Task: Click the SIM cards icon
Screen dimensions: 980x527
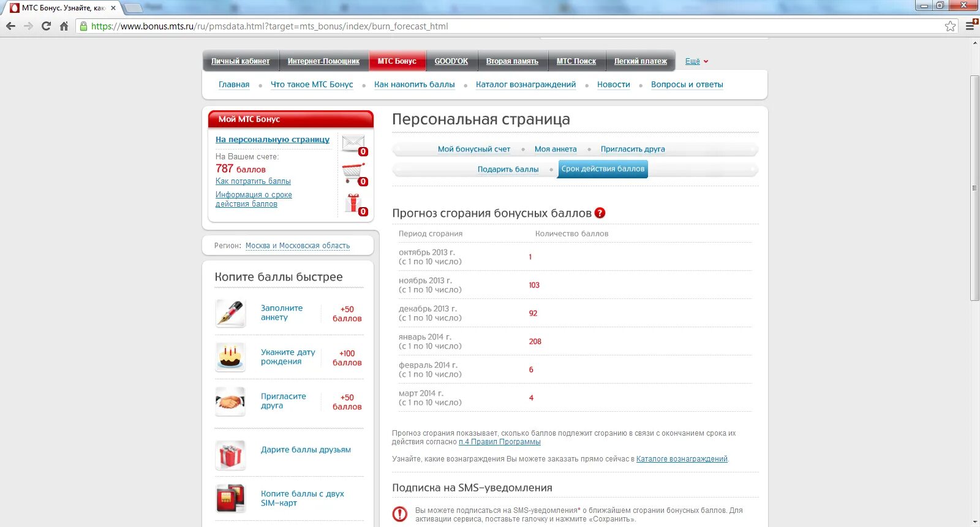Action: coord(230,498)
